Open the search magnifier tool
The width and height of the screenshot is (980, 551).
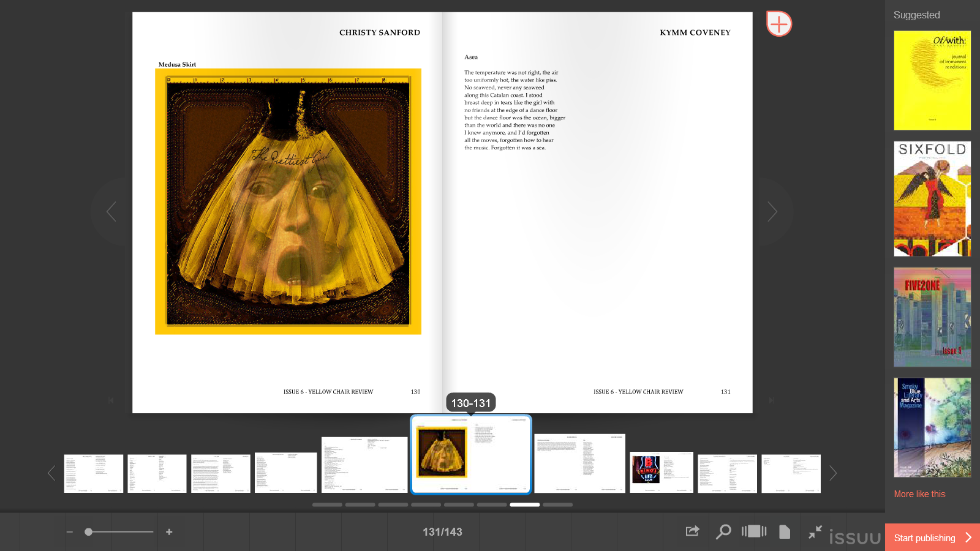click(x=723, y=531)
